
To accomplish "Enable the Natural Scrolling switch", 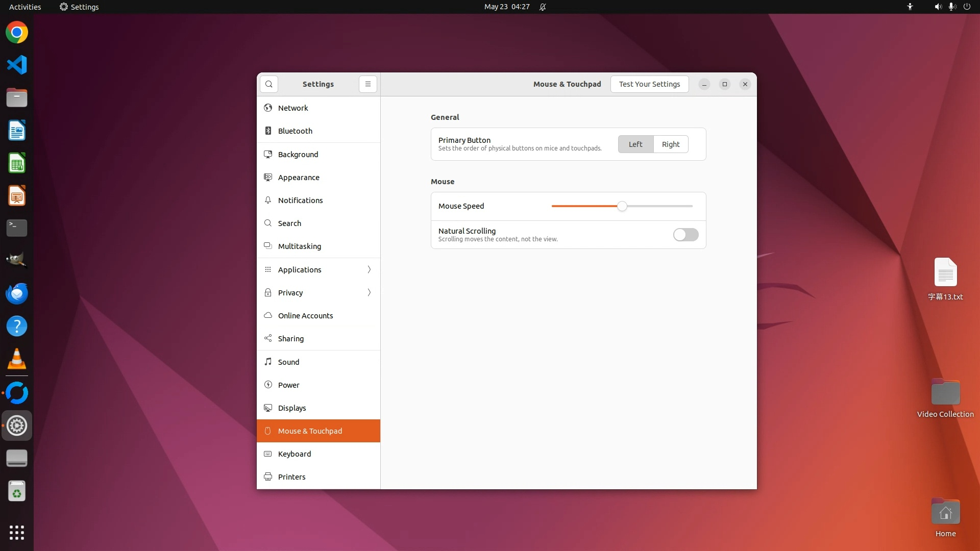I will tap(685, 235).
